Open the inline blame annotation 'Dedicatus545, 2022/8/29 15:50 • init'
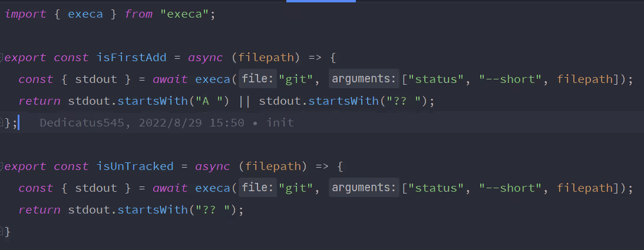This screenshot has width=644, height=250. [167, 122]
